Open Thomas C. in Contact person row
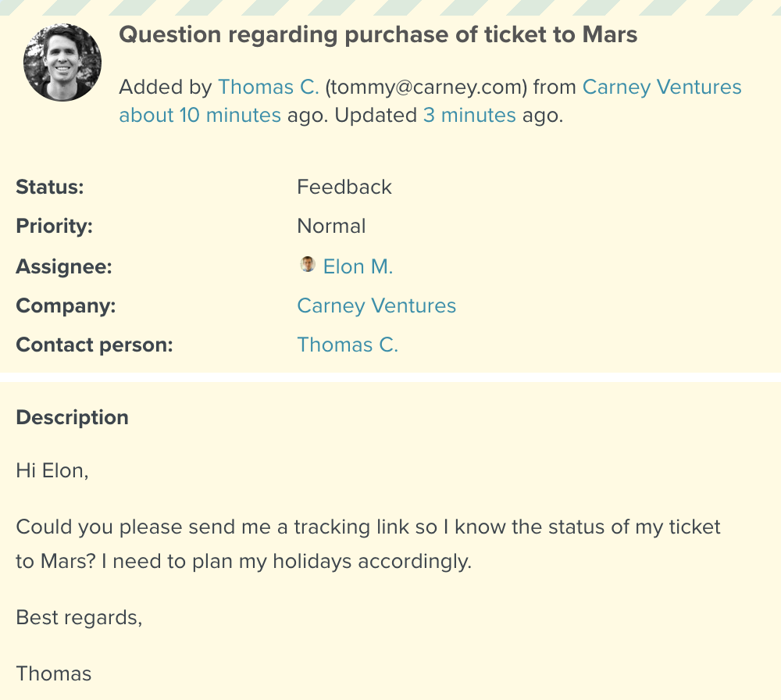Screen dimensions: 781x700 [x=348, y=345]
